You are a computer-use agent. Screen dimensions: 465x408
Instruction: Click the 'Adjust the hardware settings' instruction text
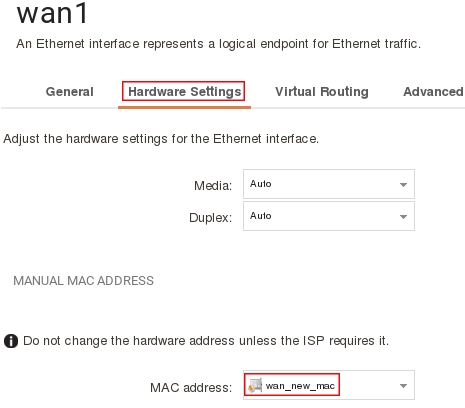click(x=161, y=139)
